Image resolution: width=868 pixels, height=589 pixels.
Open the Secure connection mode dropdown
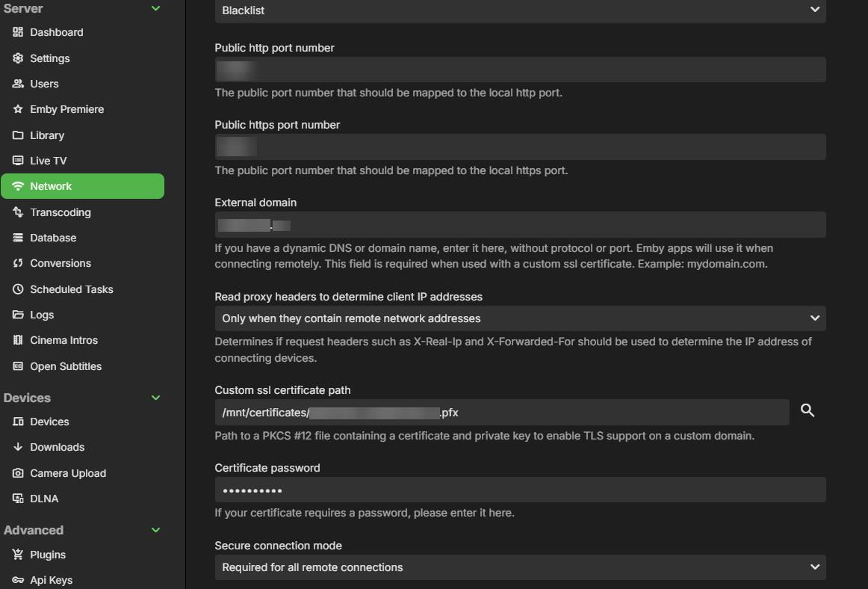point(520,567)
